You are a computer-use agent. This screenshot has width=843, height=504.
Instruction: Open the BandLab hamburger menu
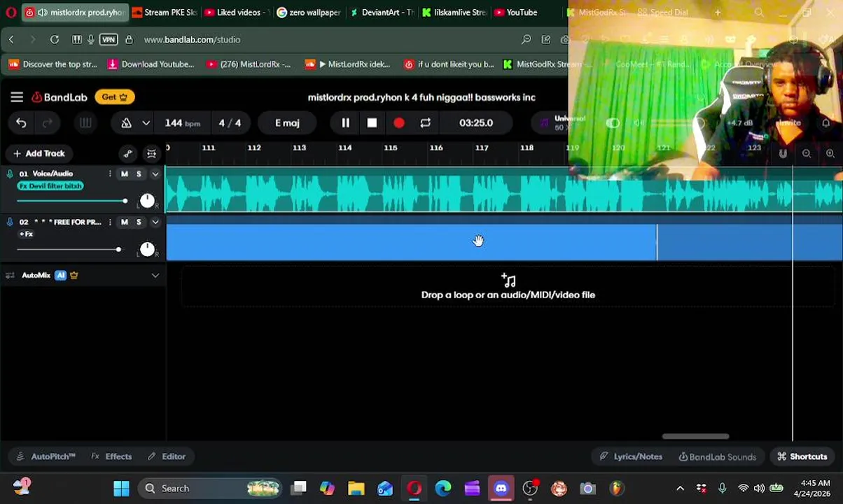pos(17,97)
